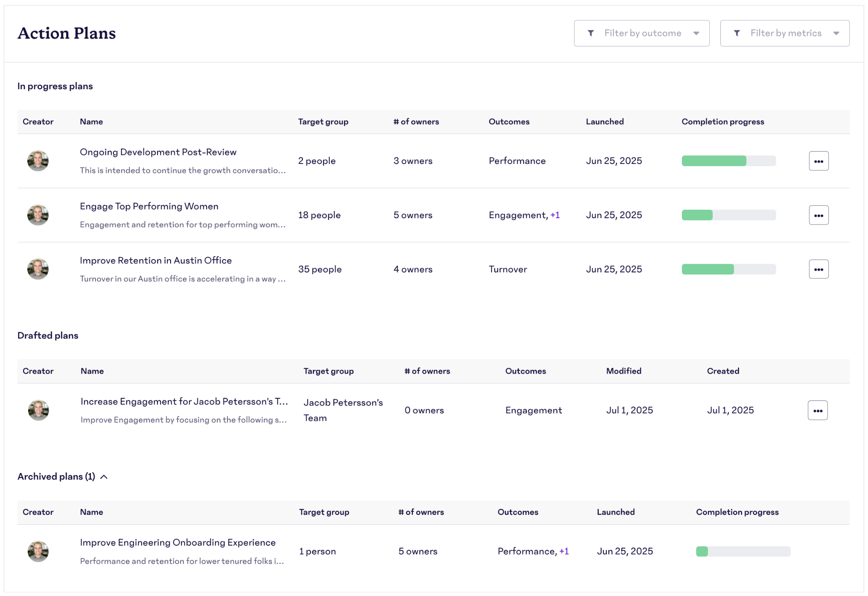Click the 'Drafted plans' section heading

click(x=48, y=336)
